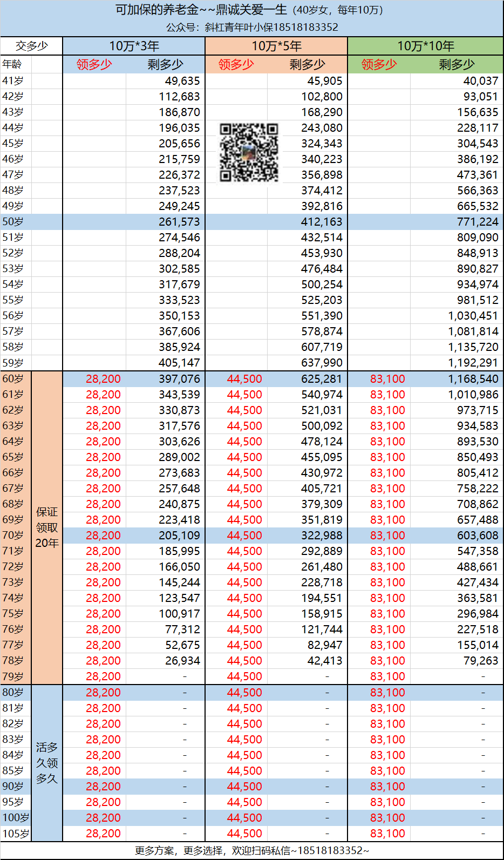Click 领多少 under the 10万*3年 header
This screenshot has height=860, width=504.
tap(94, 64)
